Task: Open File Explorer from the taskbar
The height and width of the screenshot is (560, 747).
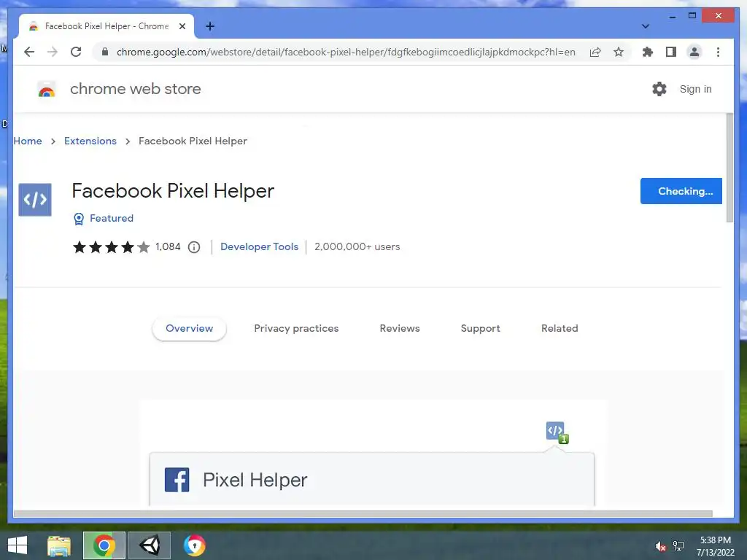Action: coord(59,545)
